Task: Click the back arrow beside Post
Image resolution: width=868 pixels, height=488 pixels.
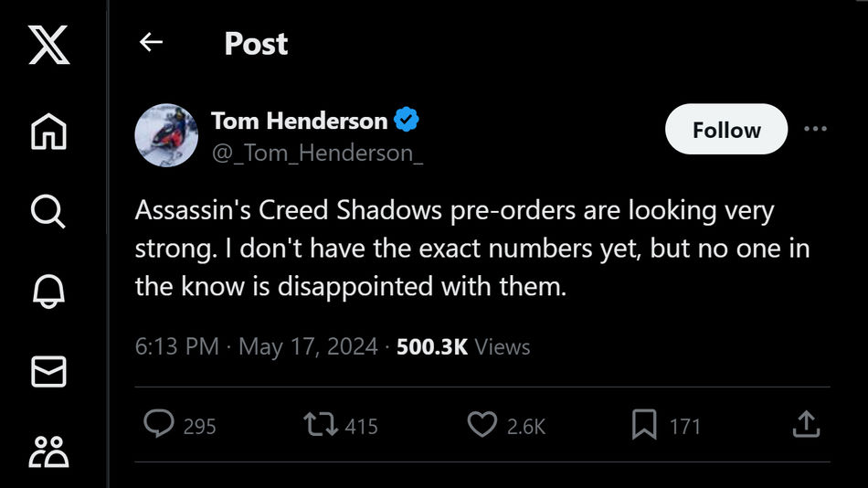Action: click(151, 42)
